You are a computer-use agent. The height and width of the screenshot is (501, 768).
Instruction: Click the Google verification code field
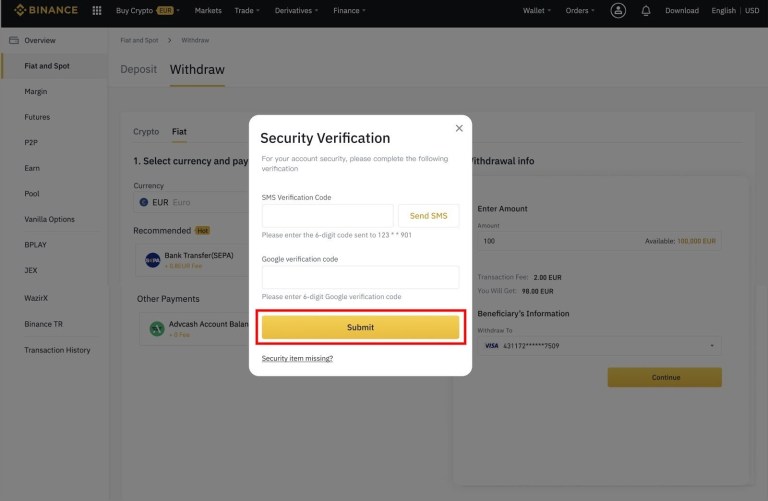(x=360, y=277)
